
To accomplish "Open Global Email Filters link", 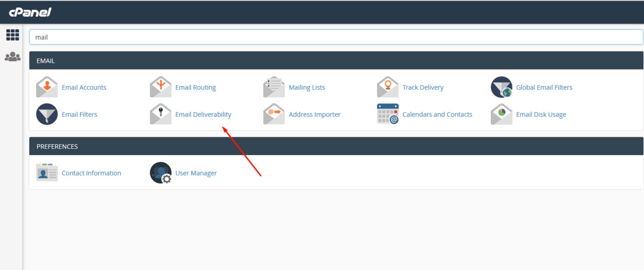I will click(x=544, y=87).
